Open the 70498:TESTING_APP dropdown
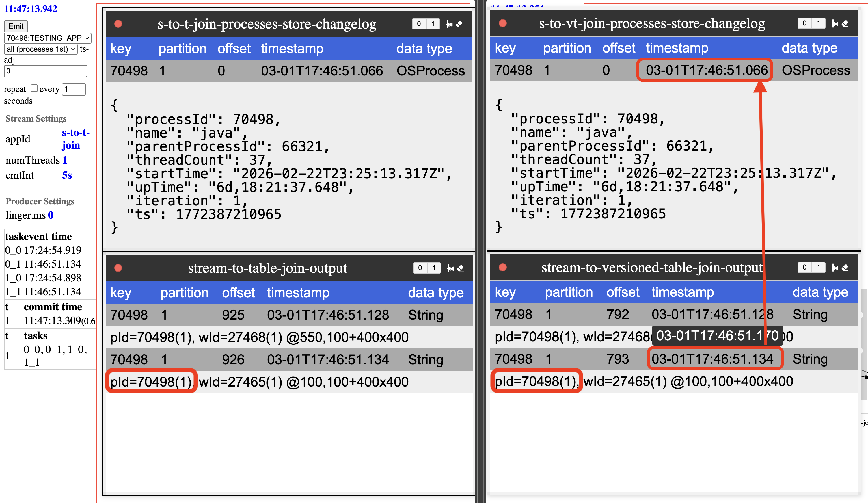This screenshot has width=868, height=503. 47,38
